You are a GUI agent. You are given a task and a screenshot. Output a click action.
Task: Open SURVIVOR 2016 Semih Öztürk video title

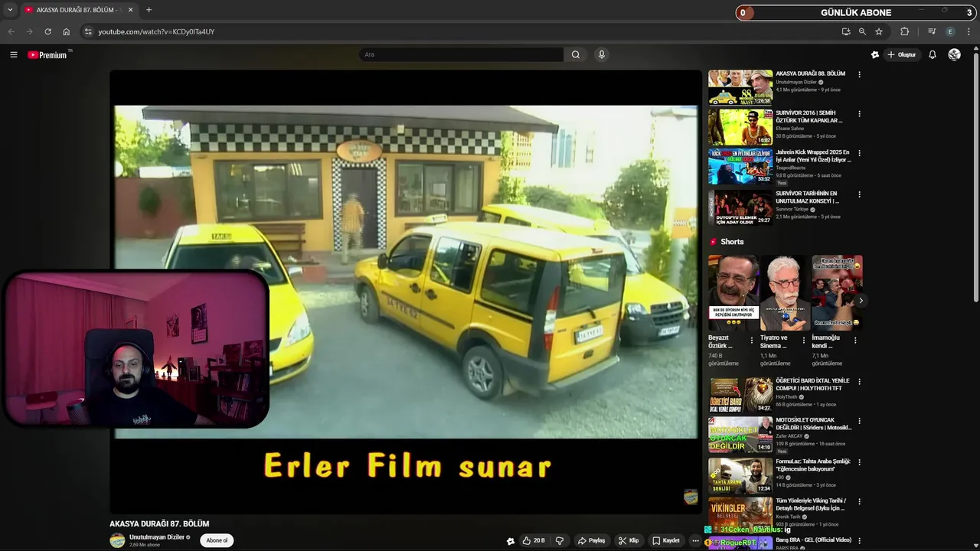pos(808,116)
